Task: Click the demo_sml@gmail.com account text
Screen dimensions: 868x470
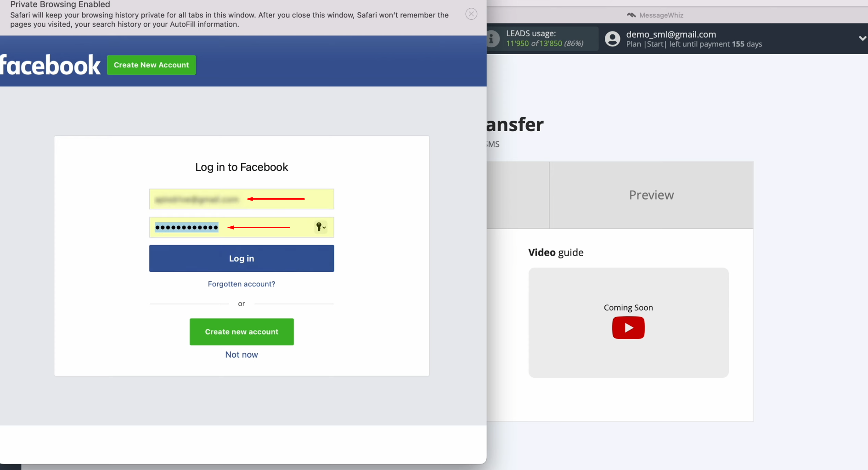Action: 671,34
